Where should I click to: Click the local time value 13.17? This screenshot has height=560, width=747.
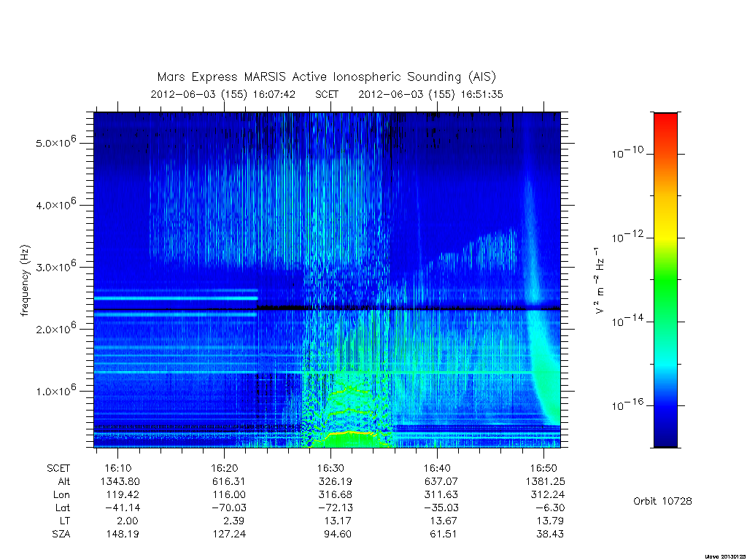click(337, 521)
